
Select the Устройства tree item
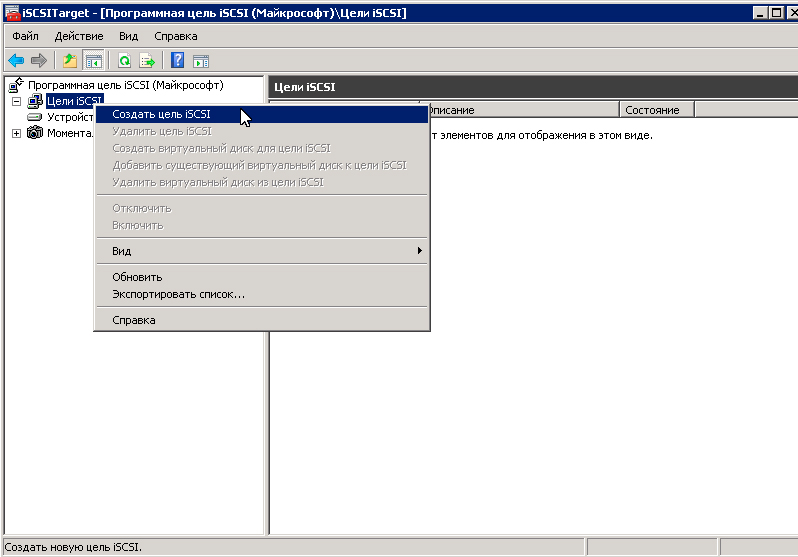[70, 117]
